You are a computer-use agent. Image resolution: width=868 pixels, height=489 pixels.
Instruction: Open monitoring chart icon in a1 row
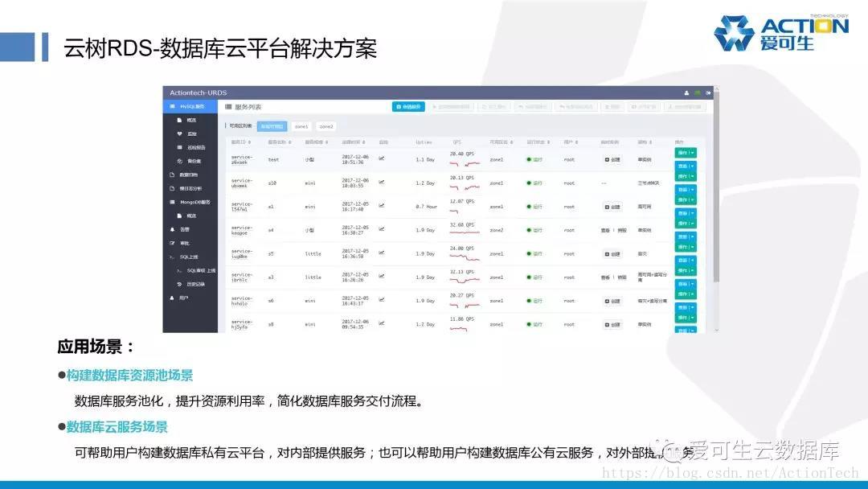pyautogui.click(x=382, y=206)
